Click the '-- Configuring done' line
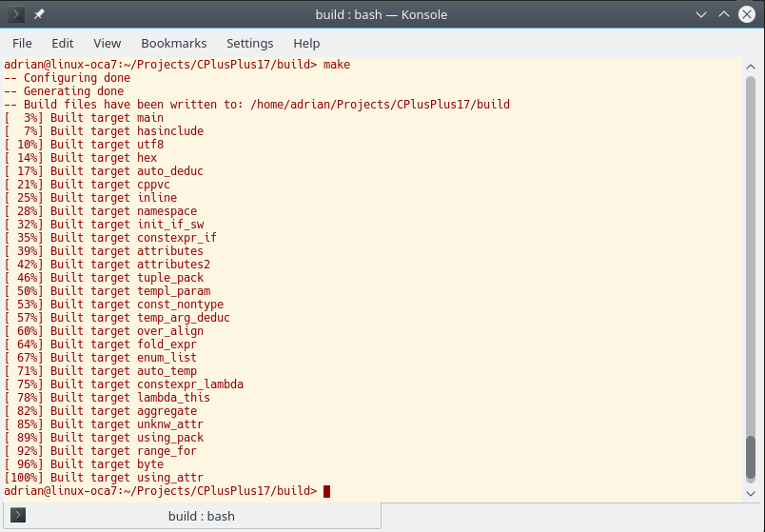Screen dimensions: 765x532 click(x=68, y=78)
